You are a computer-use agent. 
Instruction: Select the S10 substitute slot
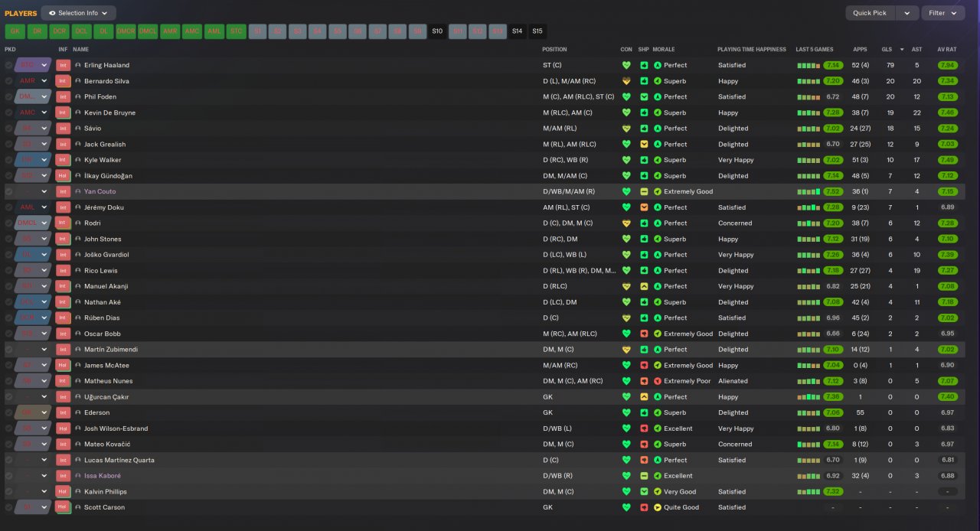[x=437, y=31]
